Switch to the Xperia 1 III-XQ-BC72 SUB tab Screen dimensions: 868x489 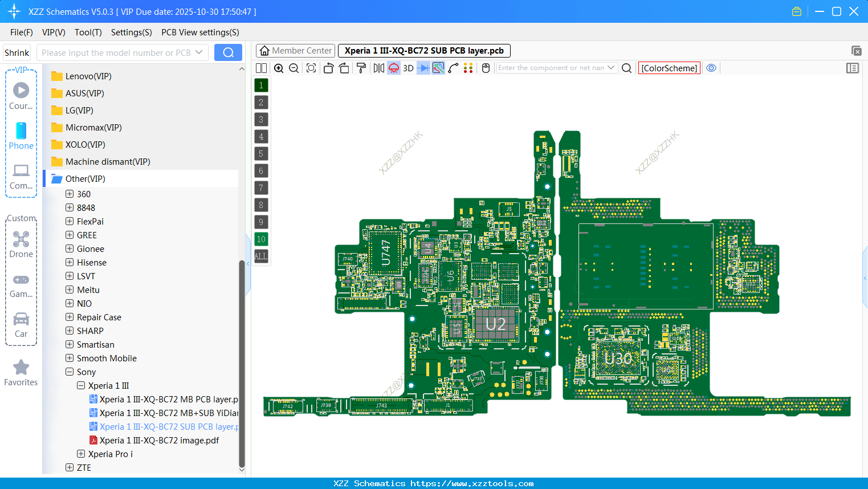tap(424, 51)
